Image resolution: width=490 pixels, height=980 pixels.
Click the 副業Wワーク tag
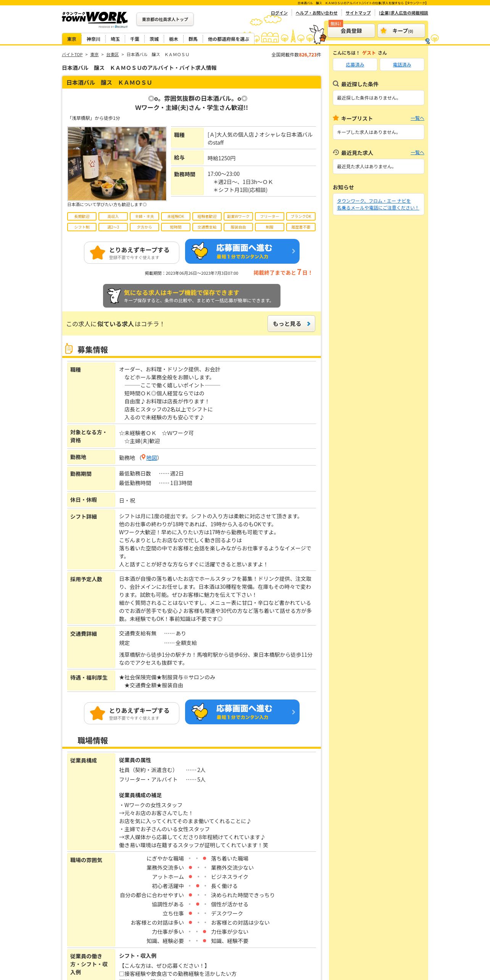click(238, 216)
